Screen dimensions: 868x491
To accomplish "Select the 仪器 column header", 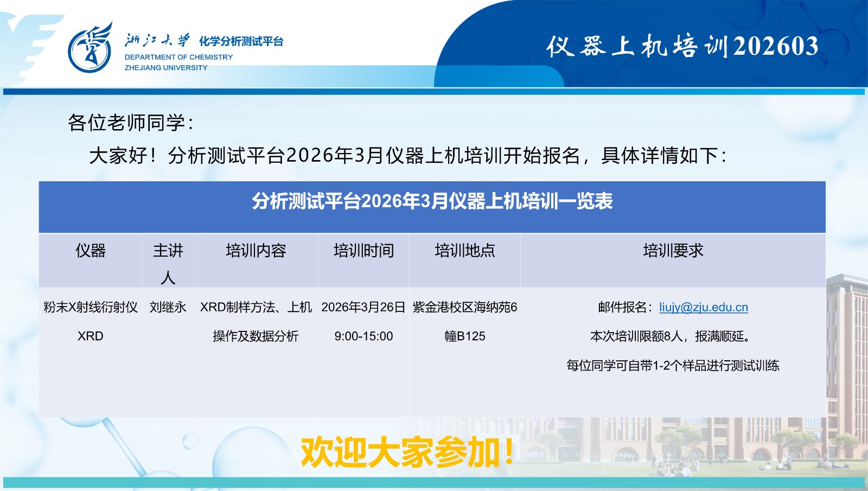I will point(91,251).
